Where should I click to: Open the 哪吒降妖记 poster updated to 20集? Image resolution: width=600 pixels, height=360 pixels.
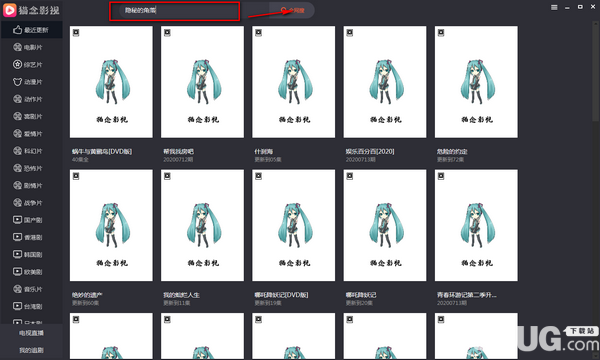[x=385, y=225]
